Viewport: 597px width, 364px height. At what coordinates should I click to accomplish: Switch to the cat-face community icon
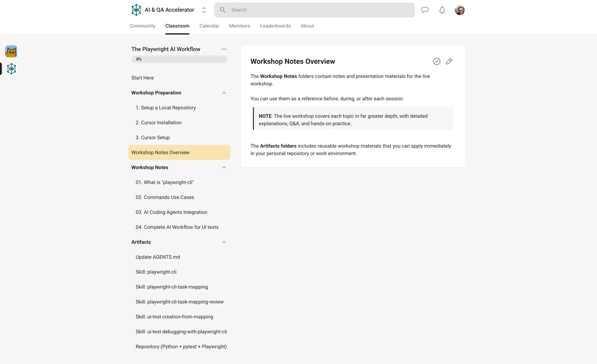tap(11, 51)
